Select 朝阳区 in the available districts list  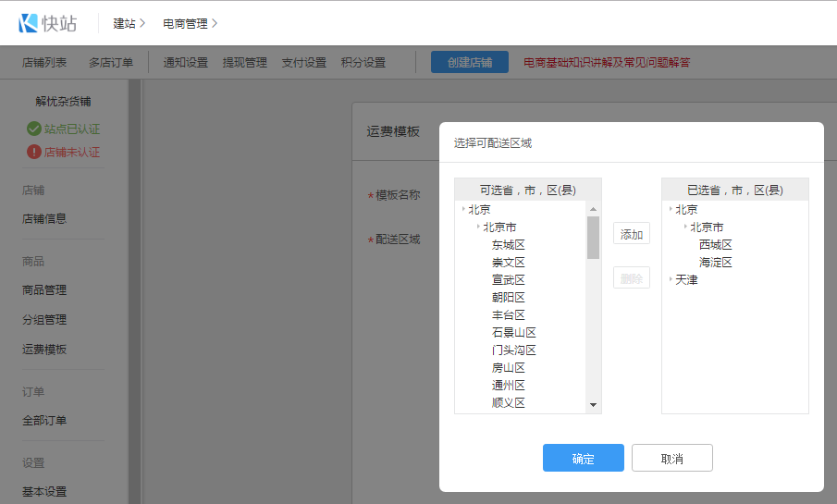click(508, 298)
